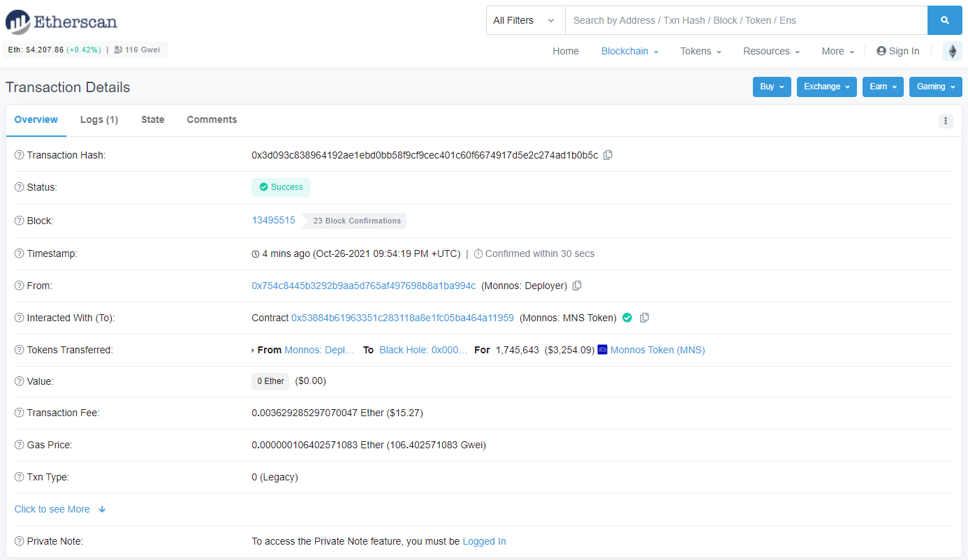Click help icon beside Value

click(20, 381)
